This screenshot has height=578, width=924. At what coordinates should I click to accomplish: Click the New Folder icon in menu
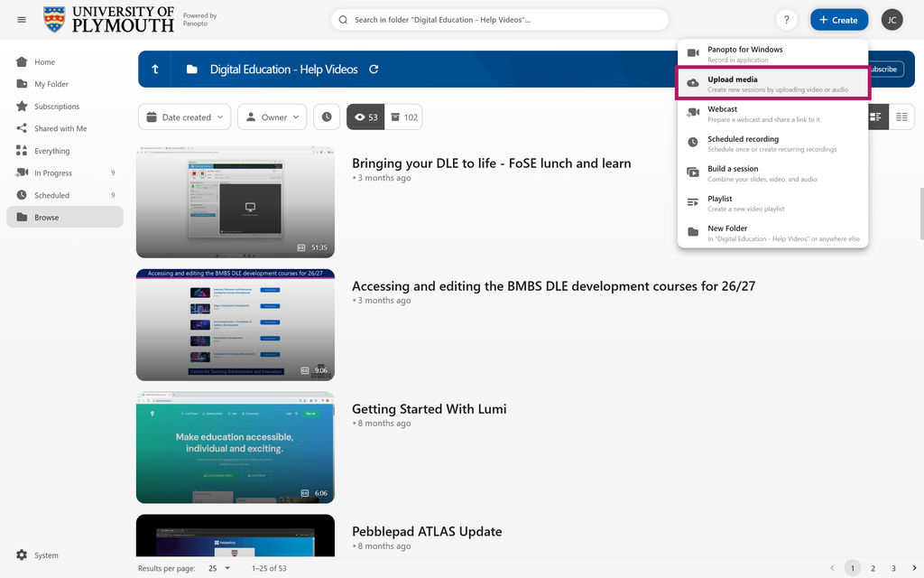point(693,232)
